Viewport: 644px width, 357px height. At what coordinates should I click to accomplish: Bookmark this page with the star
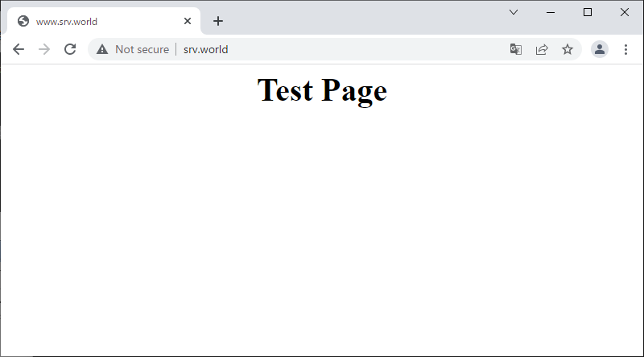point(568,49)
